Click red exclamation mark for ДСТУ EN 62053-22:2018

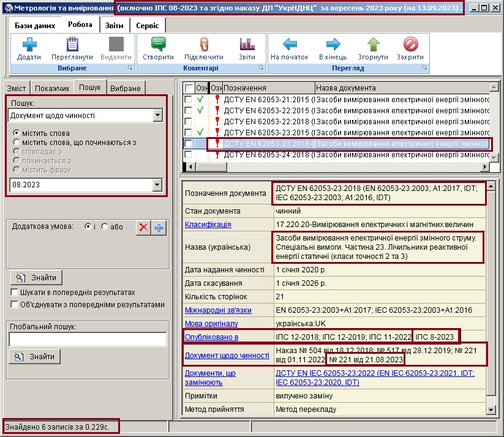click(217, 121)
